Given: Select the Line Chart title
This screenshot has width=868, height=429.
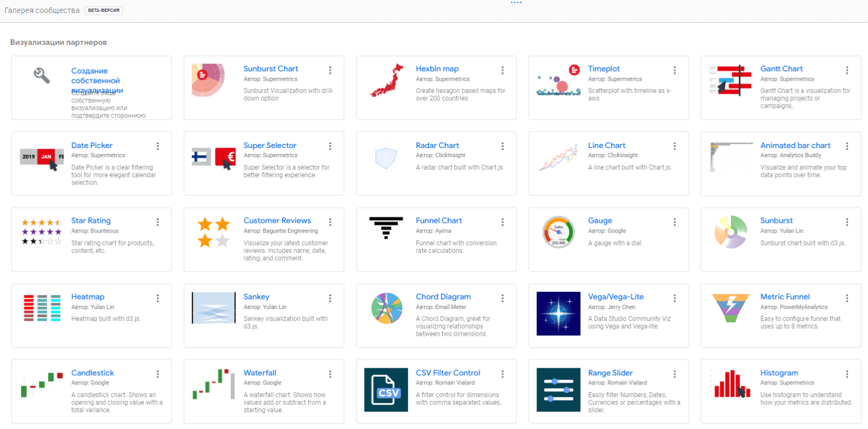Looking at the screenshot, I should pos(607,145).
